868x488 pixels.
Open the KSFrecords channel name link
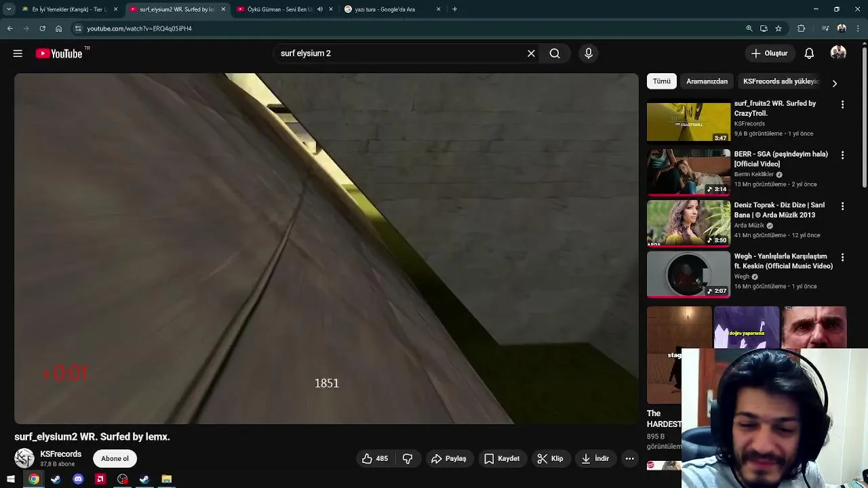[60, 454]
